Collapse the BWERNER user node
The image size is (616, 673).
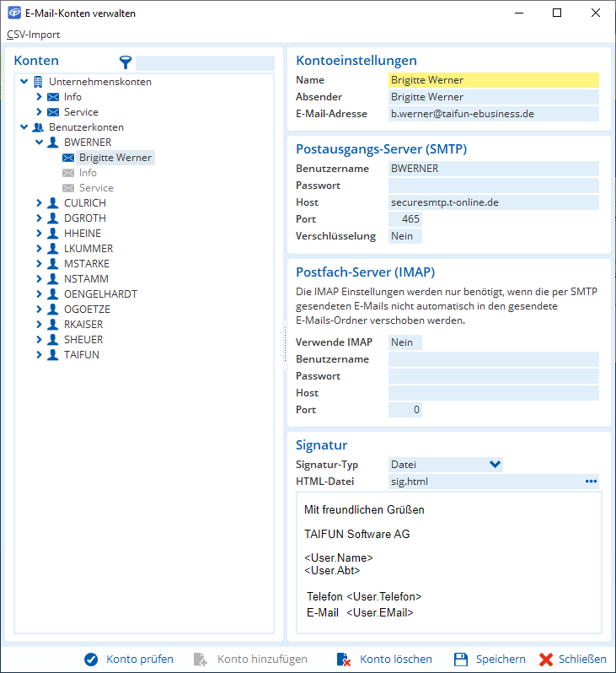pyautogui.click(x=40, y=143)
